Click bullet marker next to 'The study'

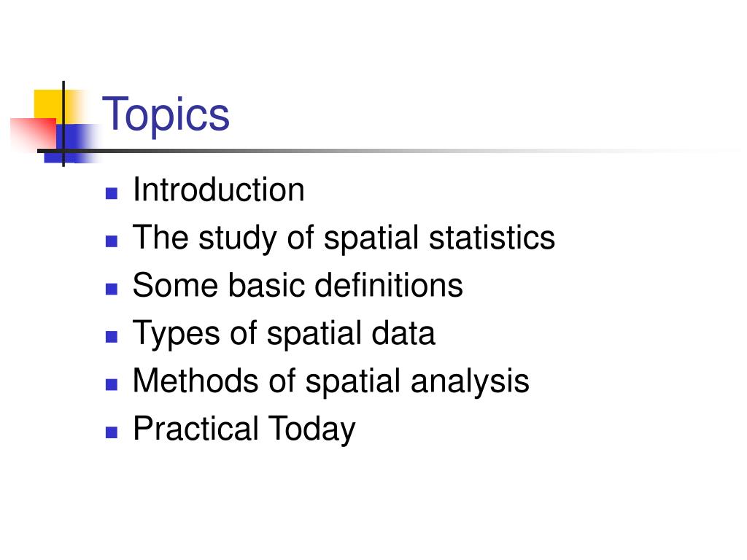point(112,241)
